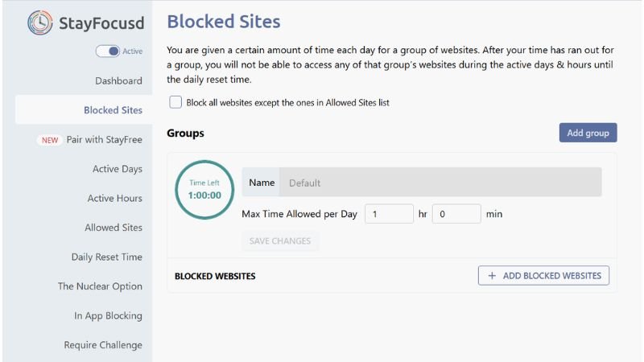Toggle the Active switch off
644x362 pixels.
108,51
